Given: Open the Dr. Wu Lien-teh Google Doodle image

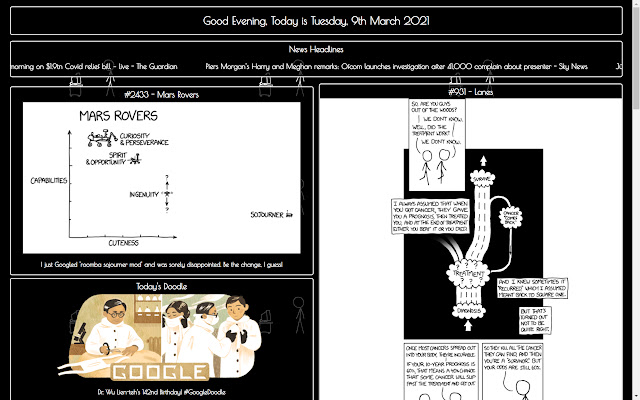Looking at the screenshot, I should [162, 338].
